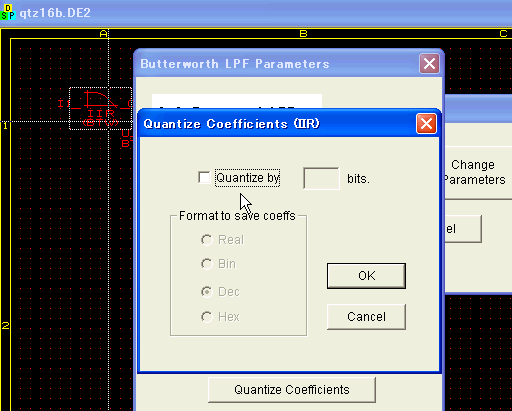Enable the Quantize by checkbox
This screenshot has height=411, width=512.
tap(204, 177)
